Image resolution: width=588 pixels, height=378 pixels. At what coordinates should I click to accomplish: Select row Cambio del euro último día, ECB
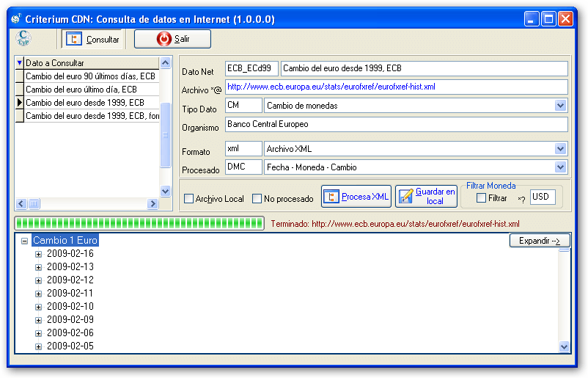point(92,90)
